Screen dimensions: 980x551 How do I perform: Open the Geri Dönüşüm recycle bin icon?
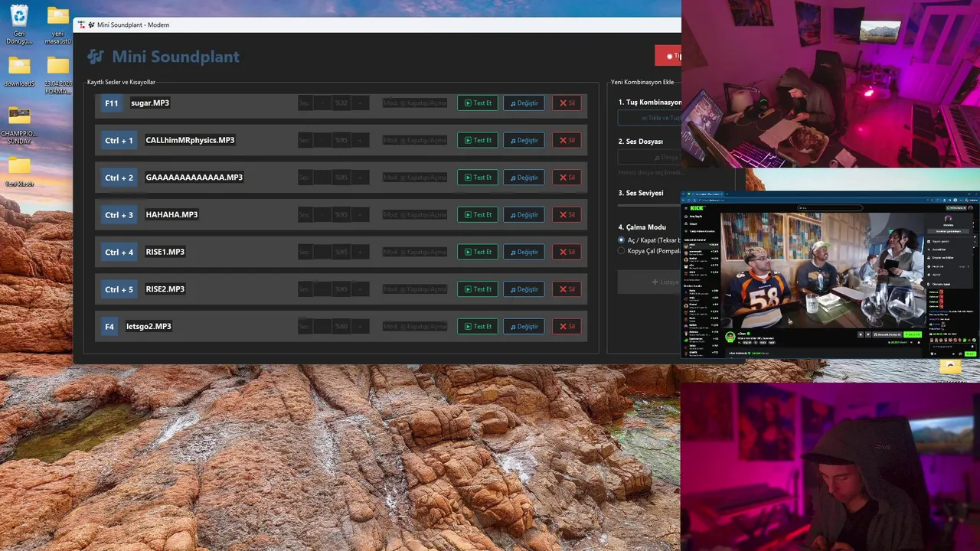tap(19, 24)
